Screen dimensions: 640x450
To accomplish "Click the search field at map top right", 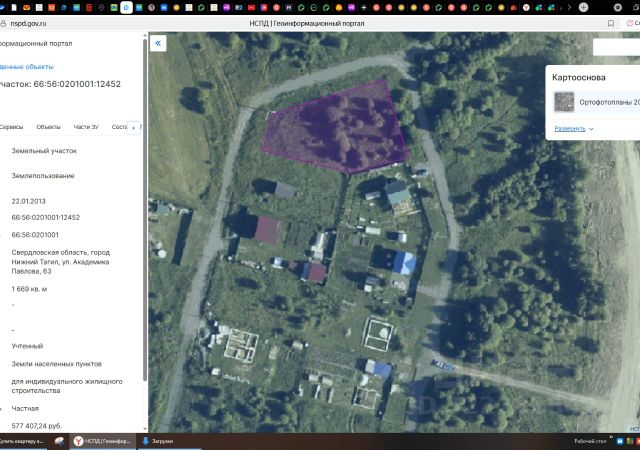I will tap(616, 47).
